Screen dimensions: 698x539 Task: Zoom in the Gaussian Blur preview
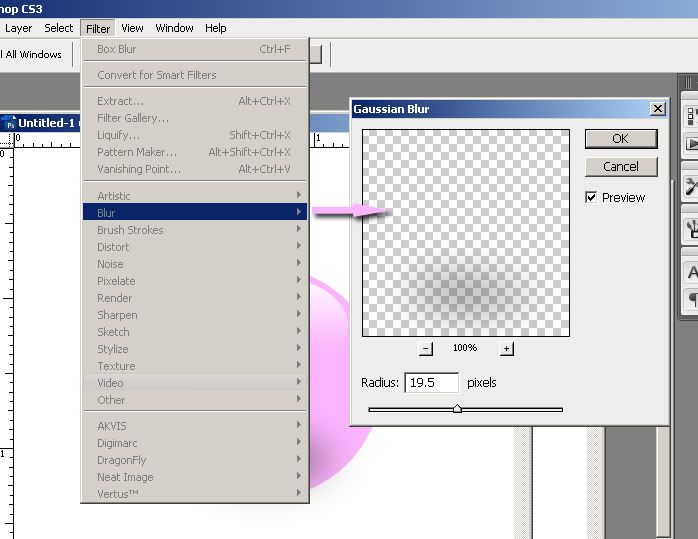[x=507, y=349]
